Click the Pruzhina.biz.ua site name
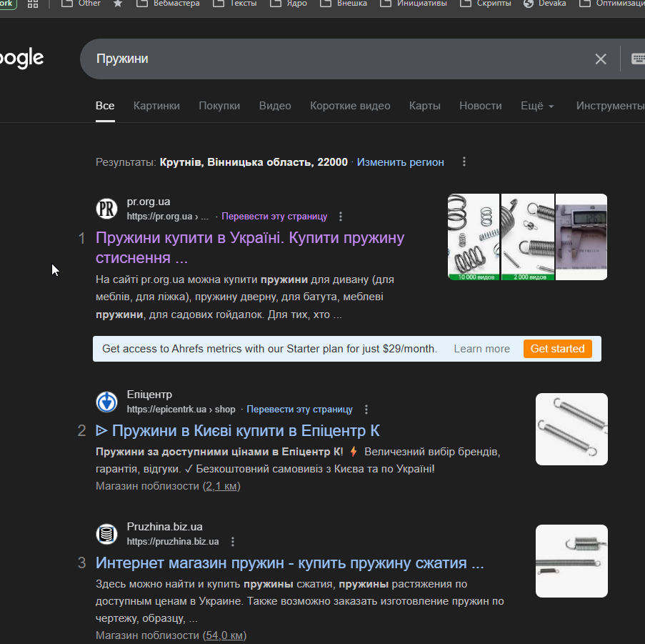Viewport: 645px width, 644px height. tap(164, 527)
